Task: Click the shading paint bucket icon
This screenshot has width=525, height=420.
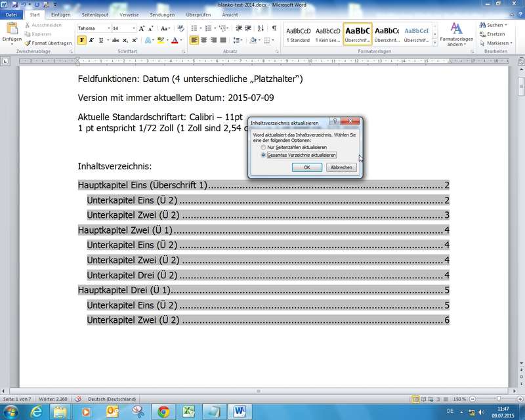Action: pyautogui.click(x=253, y=40)
